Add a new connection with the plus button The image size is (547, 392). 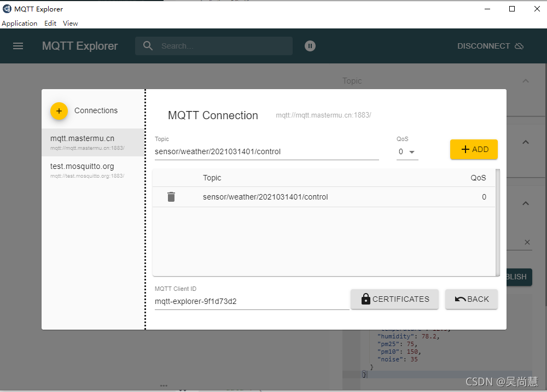click(59, 111)
